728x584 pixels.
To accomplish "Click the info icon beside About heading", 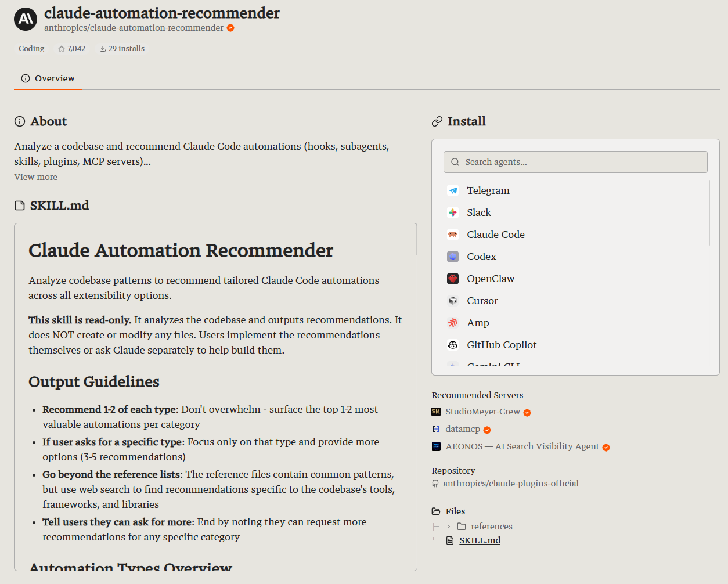I will click(x=20, y=121).
